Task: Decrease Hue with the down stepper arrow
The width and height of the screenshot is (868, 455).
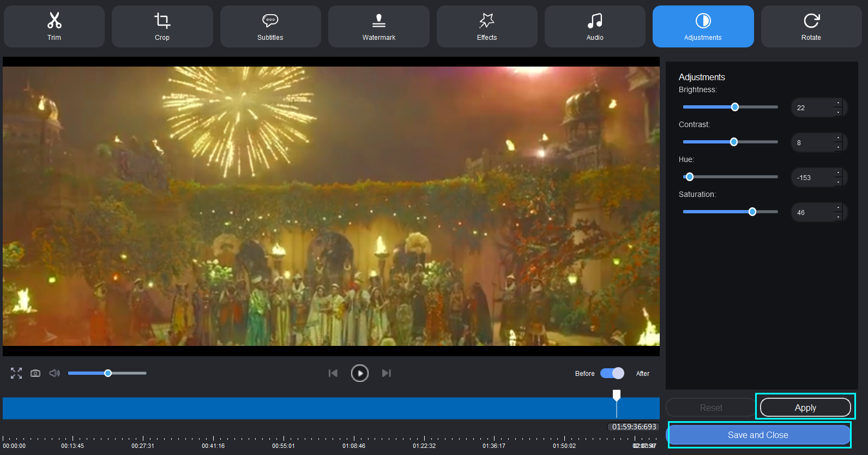Action: [839, 182]
